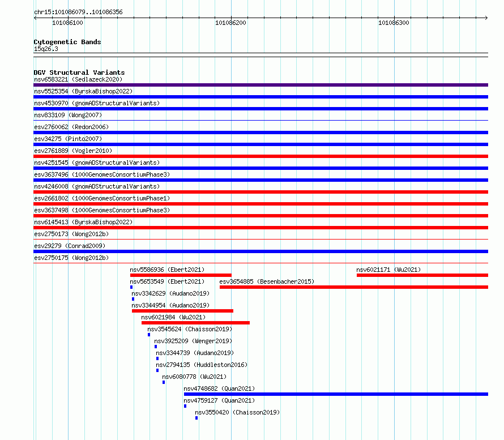Screen dimensions: 504x440
Task: Open esv3637496 (1000GenomesConsortiumPhase3) label
Action: [102, 174]
